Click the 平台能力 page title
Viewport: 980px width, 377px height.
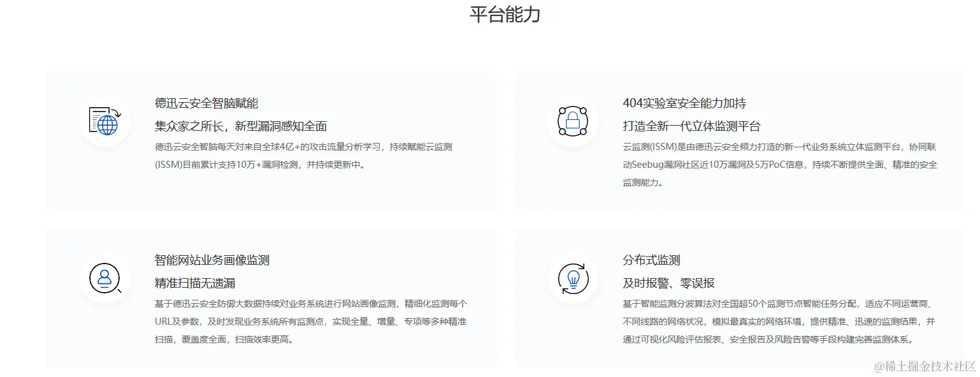tap(505, 14)
